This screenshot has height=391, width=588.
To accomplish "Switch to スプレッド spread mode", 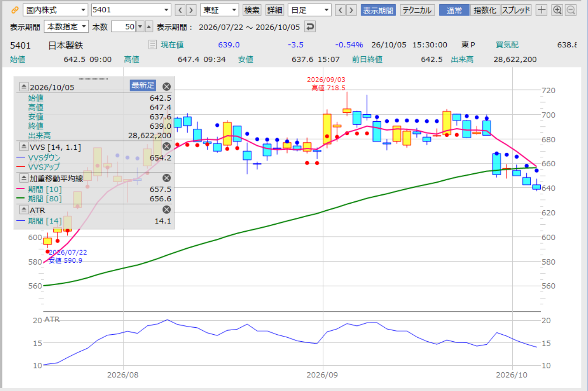I will (516, 10).
